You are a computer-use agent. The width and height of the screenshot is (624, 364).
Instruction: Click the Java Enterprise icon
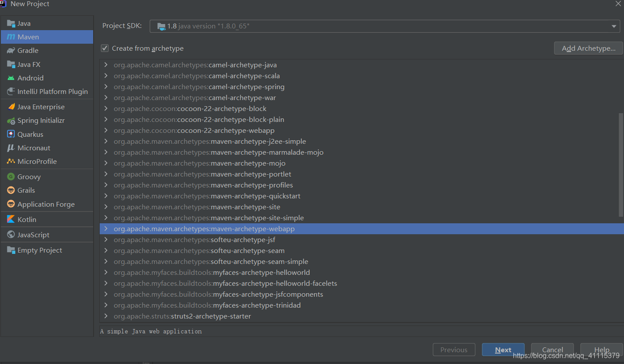tap(11, 107)
